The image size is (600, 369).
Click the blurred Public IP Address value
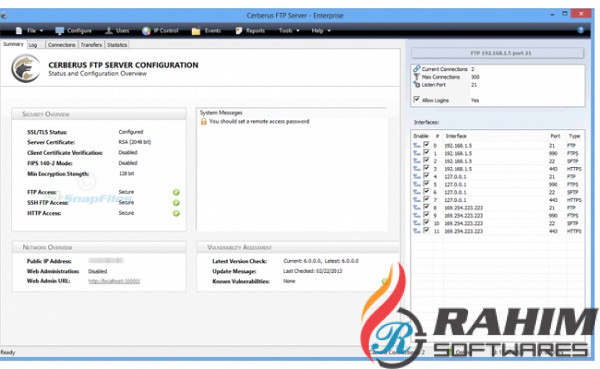(x=106, y=261)
